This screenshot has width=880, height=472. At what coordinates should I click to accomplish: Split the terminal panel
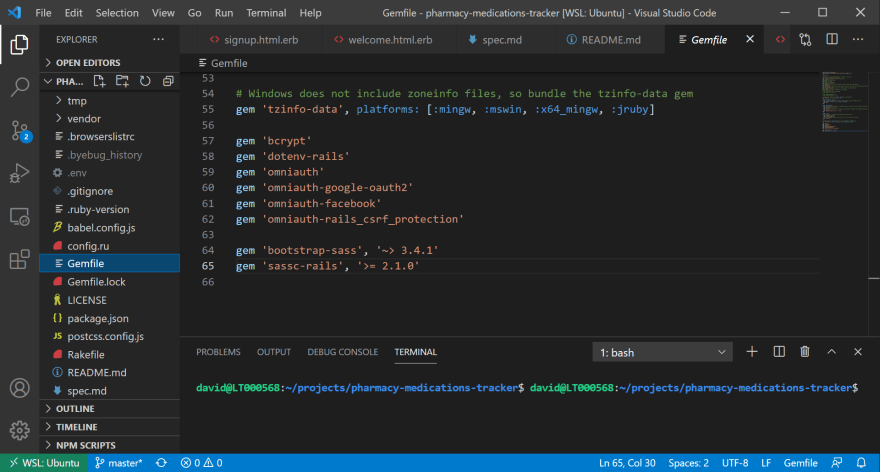click(779, 352)
